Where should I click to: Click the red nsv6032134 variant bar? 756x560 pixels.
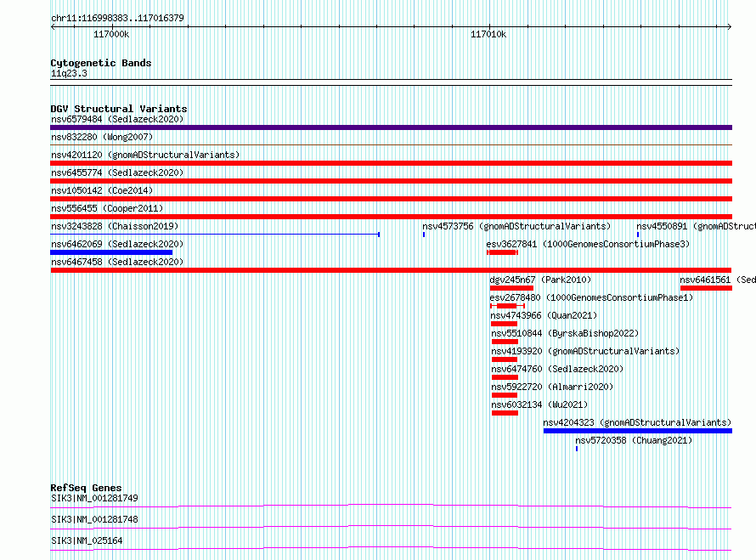click(505, 413)
